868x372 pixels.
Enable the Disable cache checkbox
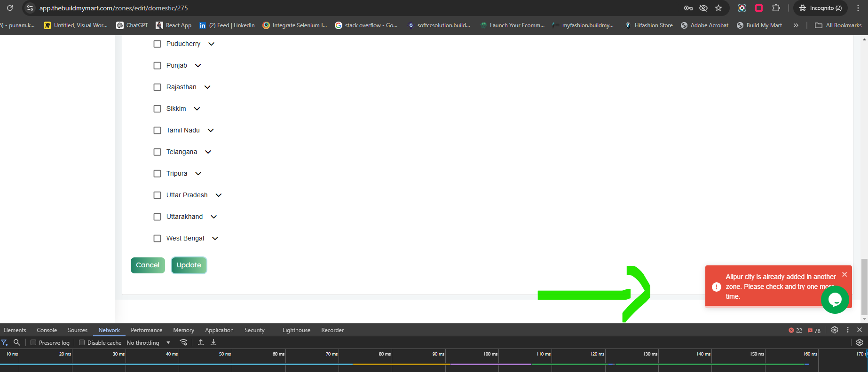click(x=82, y=342)
